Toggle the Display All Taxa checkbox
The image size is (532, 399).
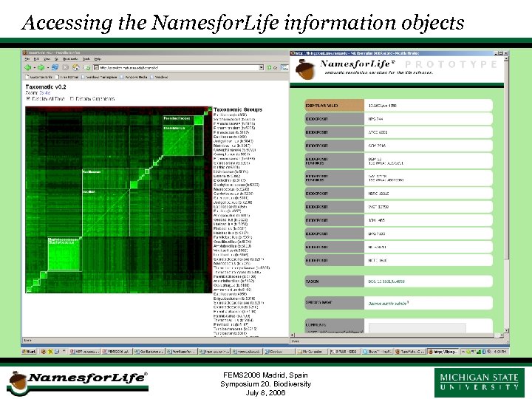click(28, 99)
